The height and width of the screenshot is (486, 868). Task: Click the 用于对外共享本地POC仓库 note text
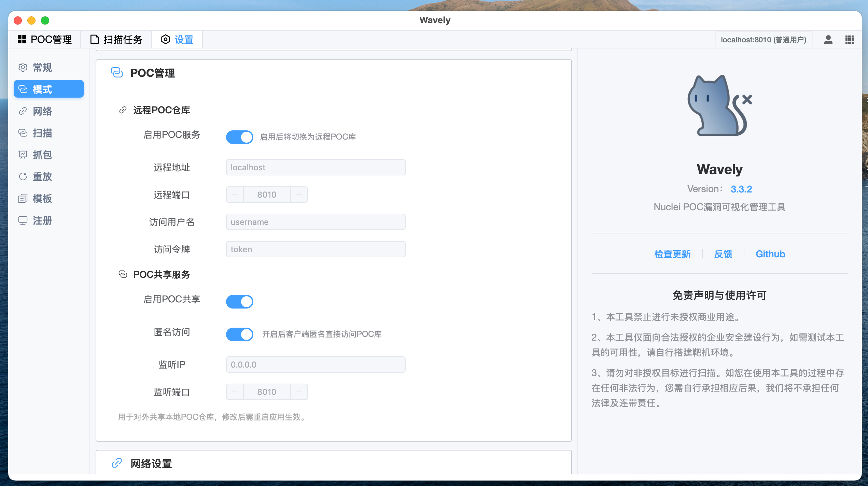click(x=212, y=417)
